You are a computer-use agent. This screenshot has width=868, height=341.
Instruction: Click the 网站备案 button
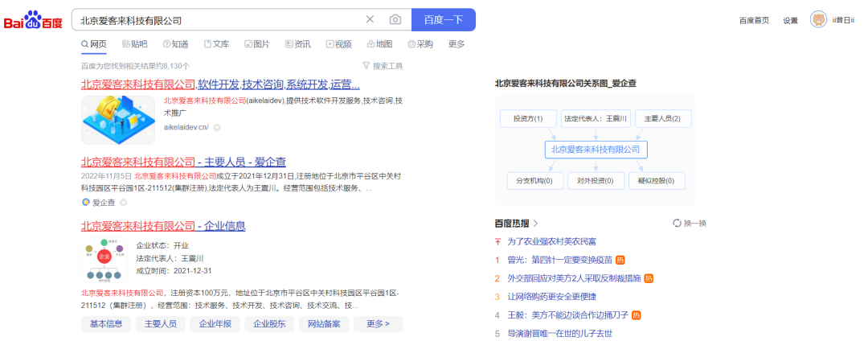[324, 324]
